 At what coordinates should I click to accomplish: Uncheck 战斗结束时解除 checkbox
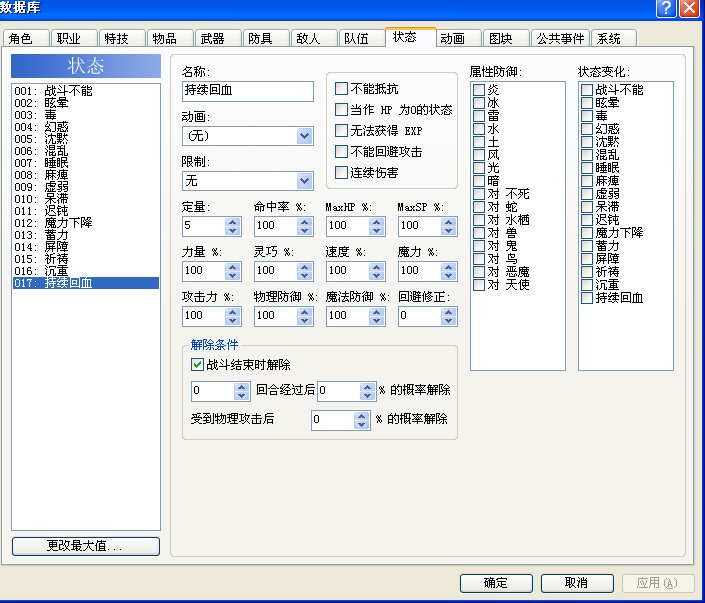point(197,364)
